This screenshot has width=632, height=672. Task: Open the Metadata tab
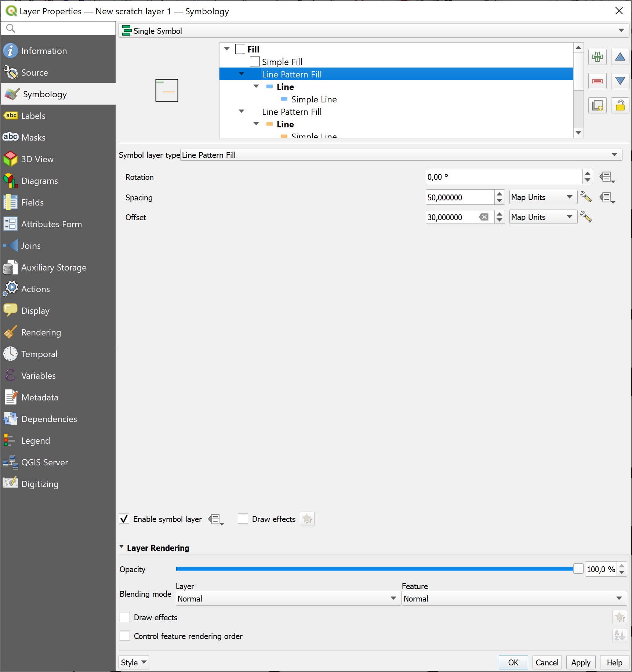click(x=58, y=397)
